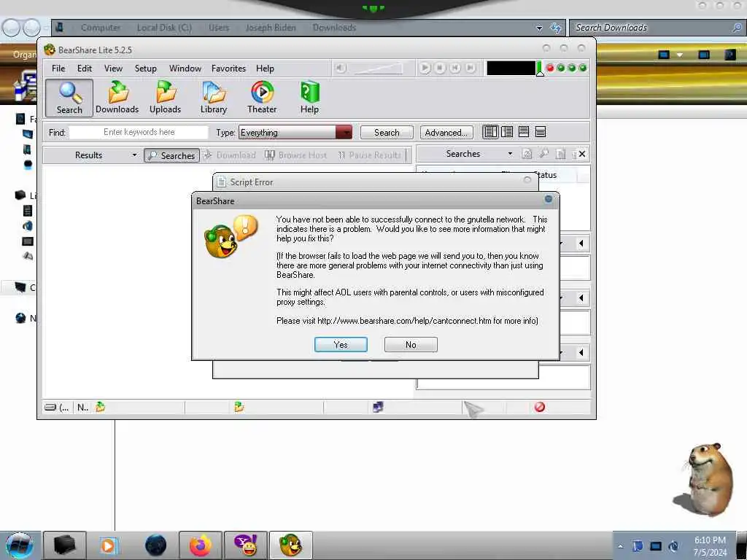
Task: Click Joseph Biden in Explorer address bar
Action: (271, 28)
